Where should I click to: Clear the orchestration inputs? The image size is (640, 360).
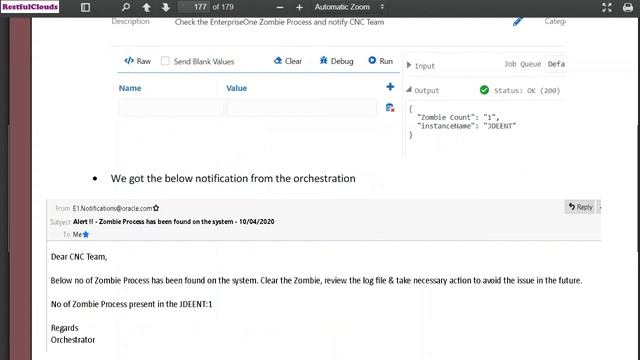pos(288,61)
